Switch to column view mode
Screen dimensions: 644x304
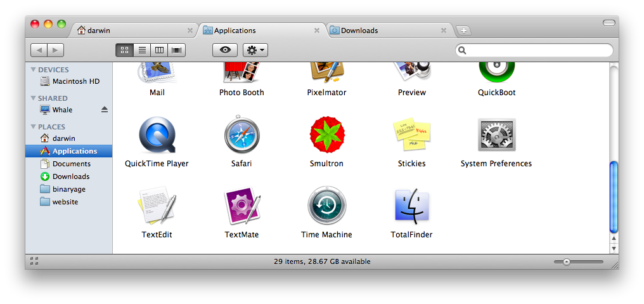pyautogui.click(x=159, y=50)
